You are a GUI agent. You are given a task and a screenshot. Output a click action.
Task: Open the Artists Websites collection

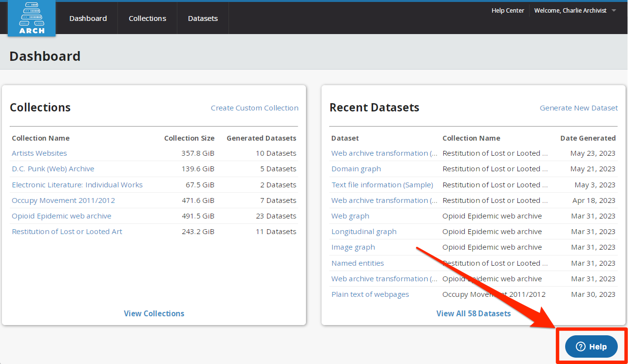(39, 153)
